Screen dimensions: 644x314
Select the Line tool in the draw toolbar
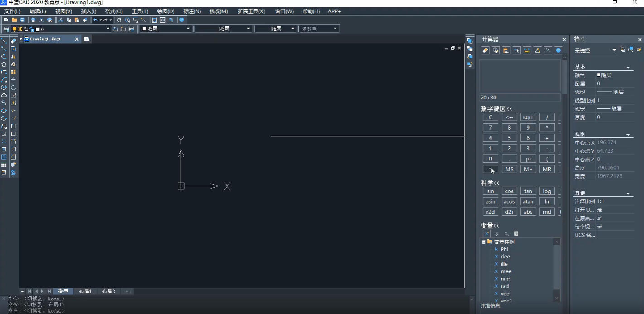click(x=4, y=41)
